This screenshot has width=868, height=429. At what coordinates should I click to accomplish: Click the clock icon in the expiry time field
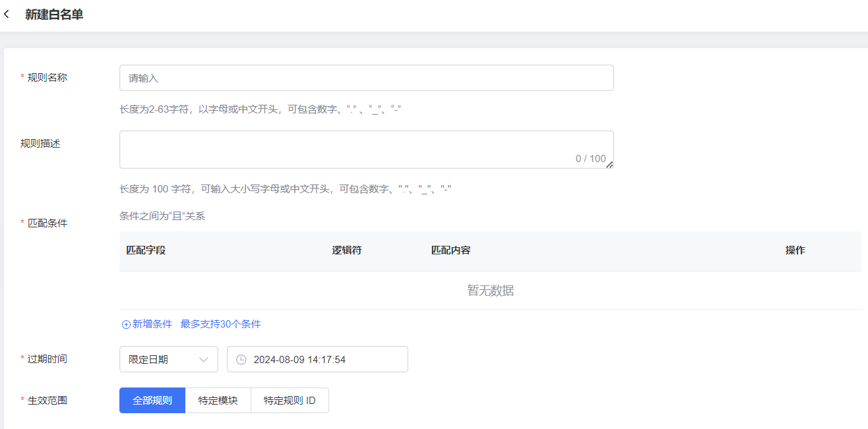241,360
